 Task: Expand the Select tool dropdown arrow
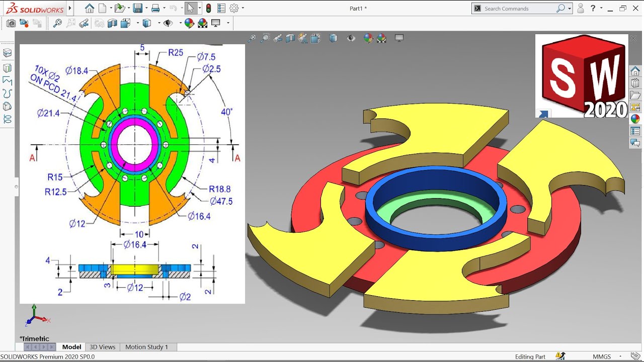200,8
